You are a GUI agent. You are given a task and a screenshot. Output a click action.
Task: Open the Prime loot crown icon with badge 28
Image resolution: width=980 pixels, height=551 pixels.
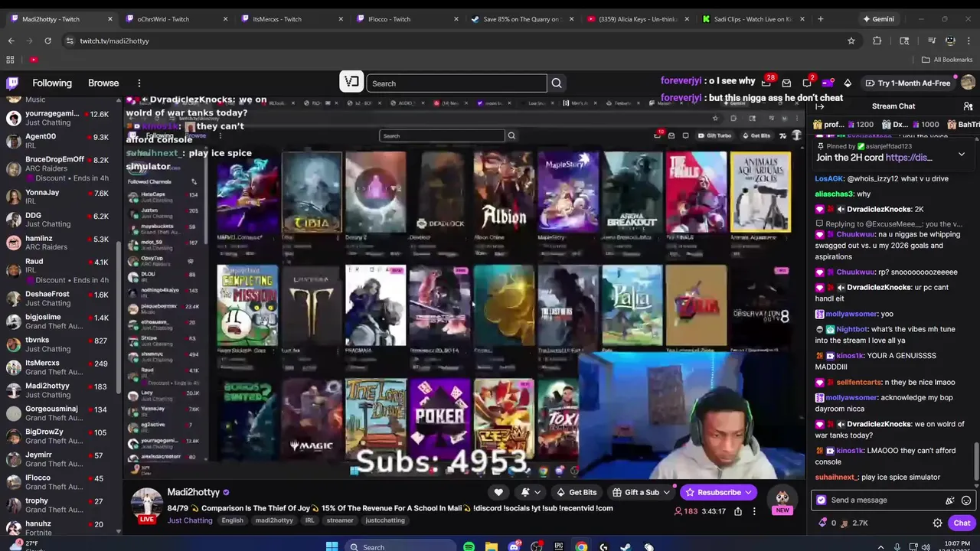click(x=766, y=83)
